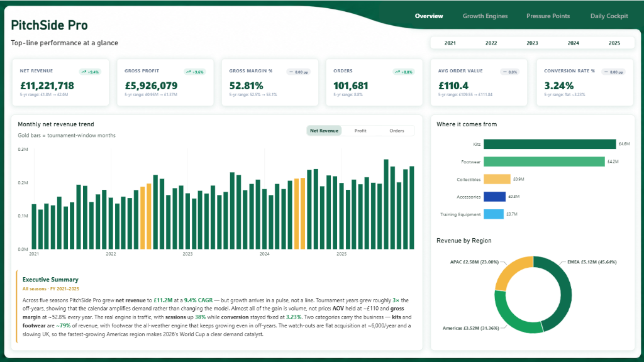Click the Americas £3.52M (31.36%) label
Viewport: 644px width, 362px height.
470,328
